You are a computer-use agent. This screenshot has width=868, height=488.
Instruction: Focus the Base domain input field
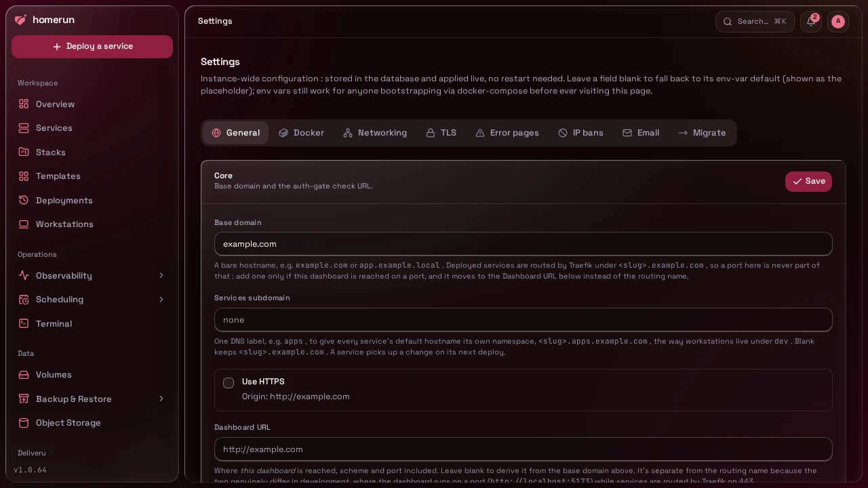524,244
